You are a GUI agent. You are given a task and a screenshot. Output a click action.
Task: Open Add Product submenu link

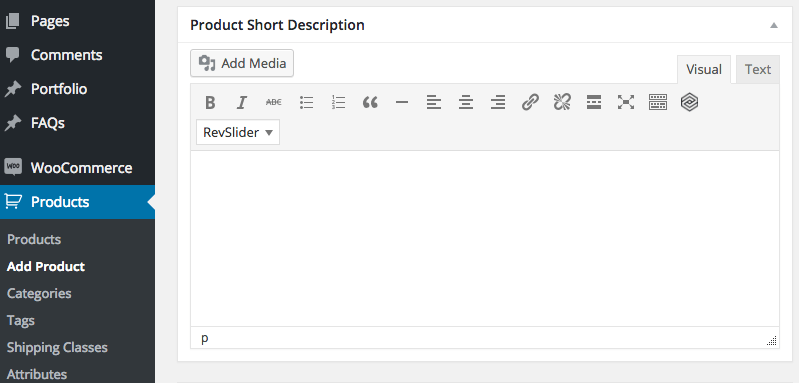(x=46, y=266)
